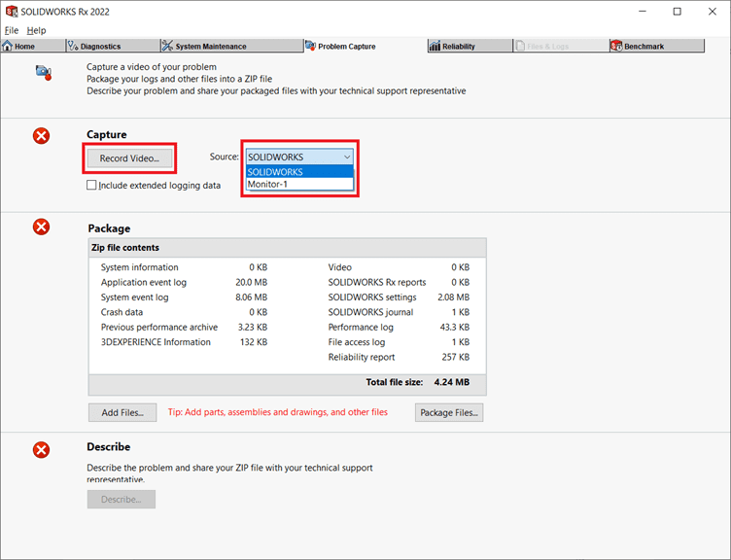
Task: Click the 3DEXPERIENCE Information entry
Action: point(156,342)
